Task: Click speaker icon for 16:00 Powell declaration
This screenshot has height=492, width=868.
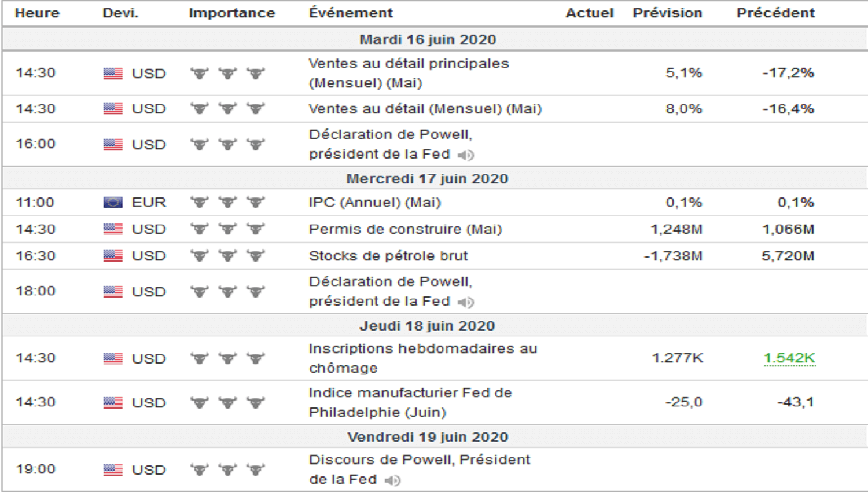Action: [466, 155]
